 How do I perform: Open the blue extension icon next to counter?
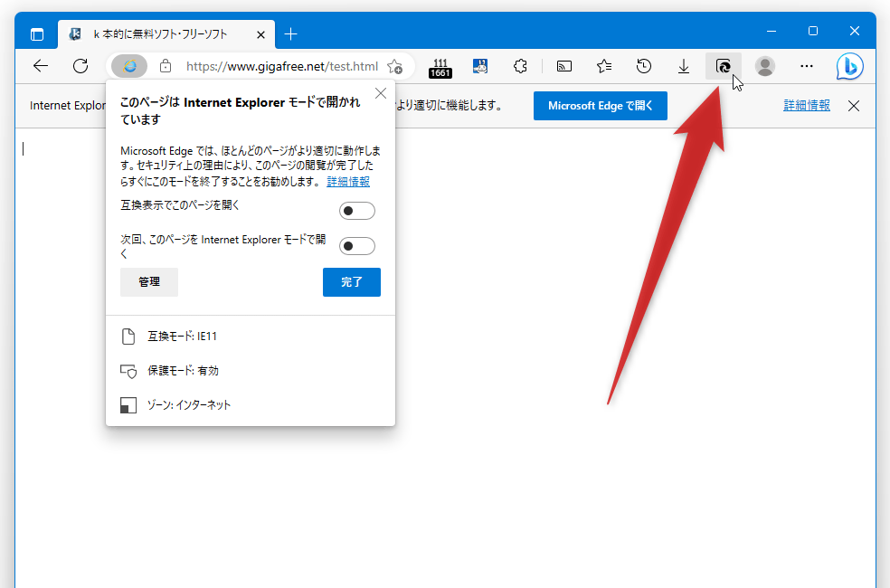click(480, 66)
